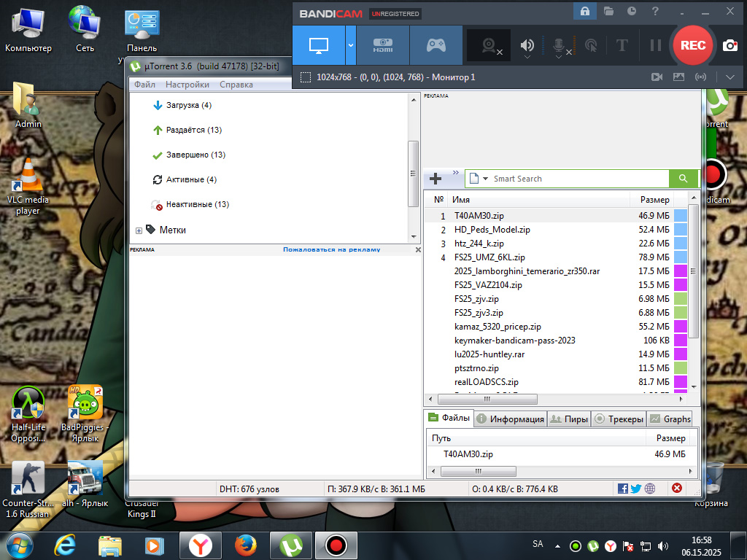Screen dimensions: 747x560
Task: Open Bandicam output folder icon
Action: [x=608, y=11]
